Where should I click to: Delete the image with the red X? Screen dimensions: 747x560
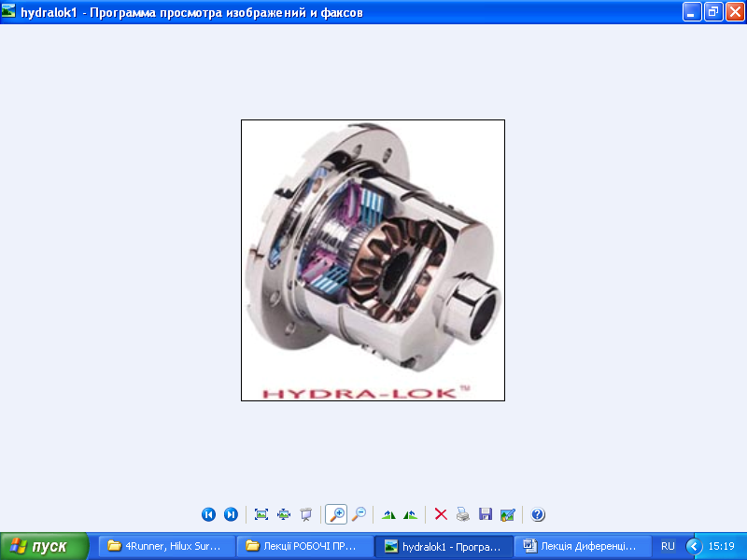[441, 514]
